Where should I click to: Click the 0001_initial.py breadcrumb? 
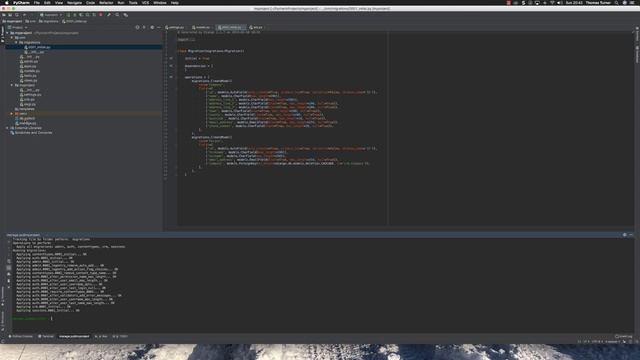[x=74, y=21]
